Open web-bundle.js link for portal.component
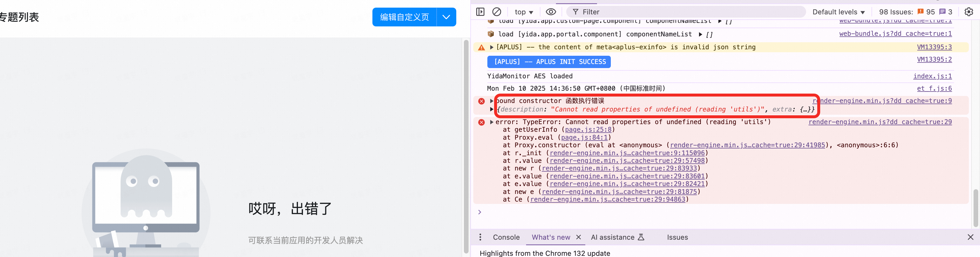Screen dimensions: 980x257 point(896,33)
